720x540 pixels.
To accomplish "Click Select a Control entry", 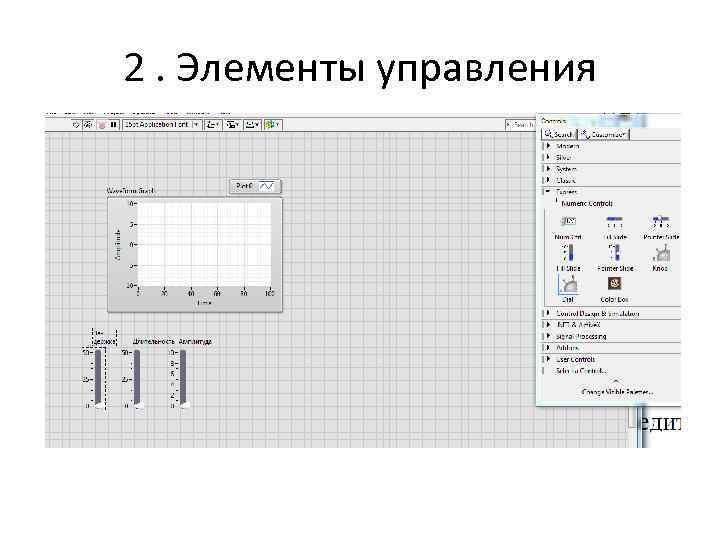I will 582,371.
